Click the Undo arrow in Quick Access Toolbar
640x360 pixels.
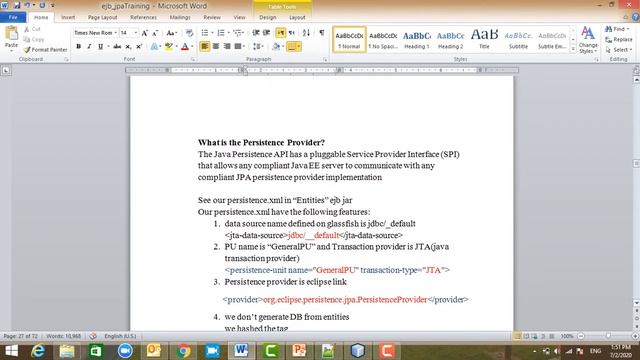click(27, 5)
